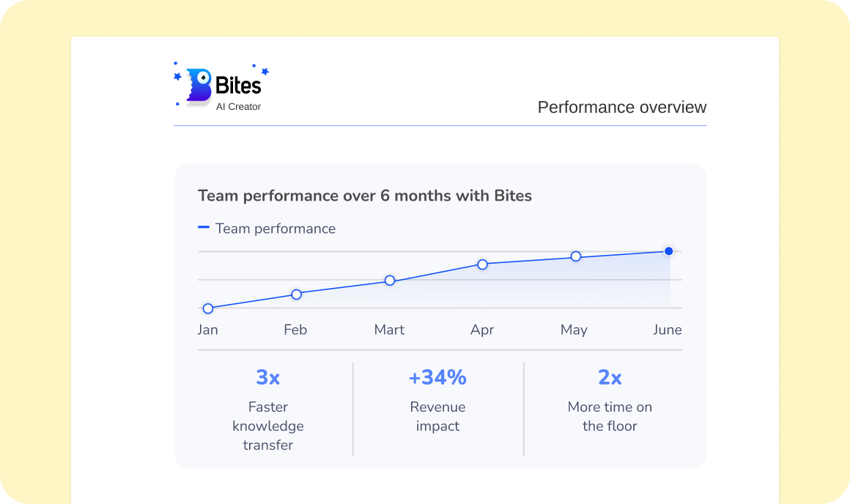This screenshot has width=850, height=504.
Task: Click the Bites brand name text
Action: coord(237,86)
